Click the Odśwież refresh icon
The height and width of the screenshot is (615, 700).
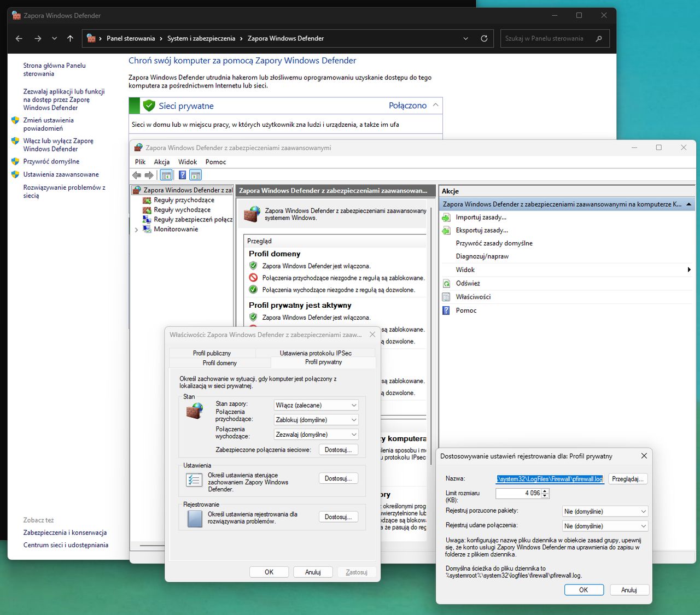(446, 283)
